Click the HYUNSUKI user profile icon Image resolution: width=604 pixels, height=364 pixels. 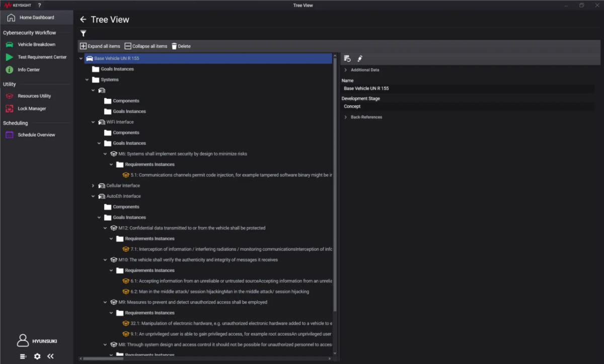[x=23, y=341]
